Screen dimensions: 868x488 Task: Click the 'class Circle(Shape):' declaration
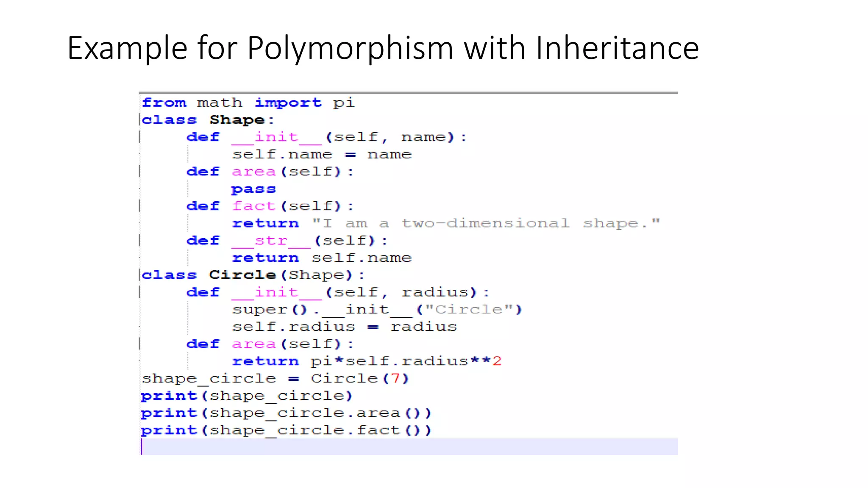pyautogui.click(x=253, y=275)
